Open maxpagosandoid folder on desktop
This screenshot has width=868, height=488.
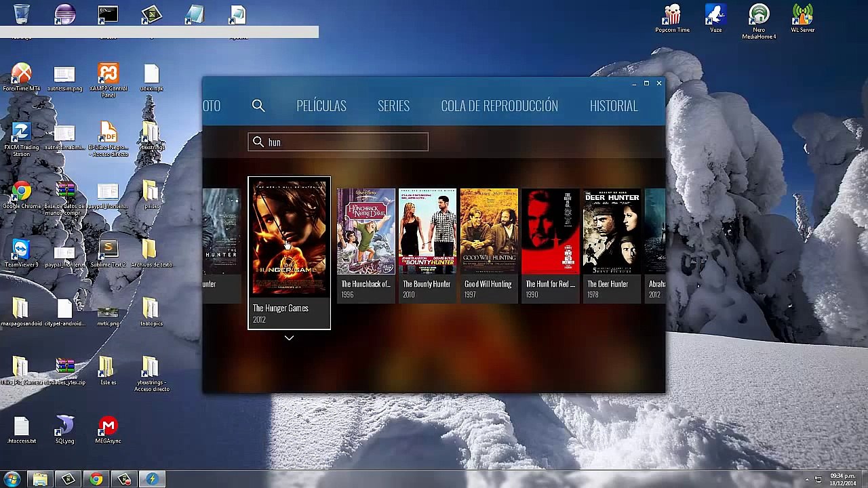tap(22, 313)
